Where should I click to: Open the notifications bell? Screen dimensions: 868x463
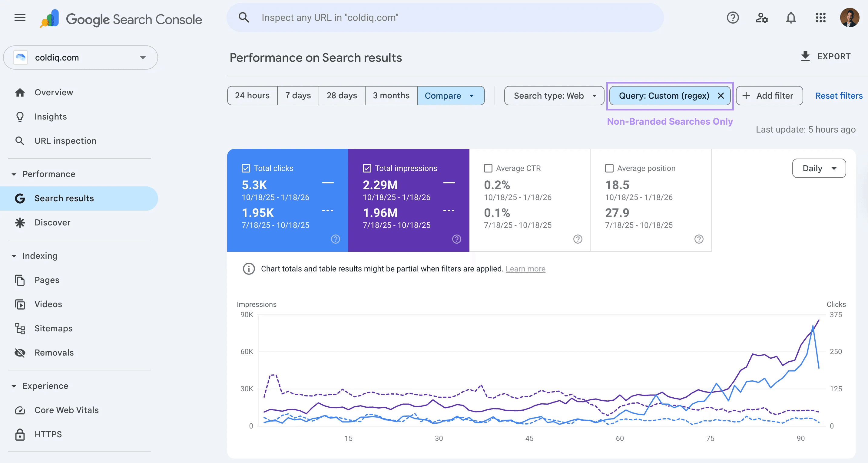pyautogui.click(x=791, y=18)
